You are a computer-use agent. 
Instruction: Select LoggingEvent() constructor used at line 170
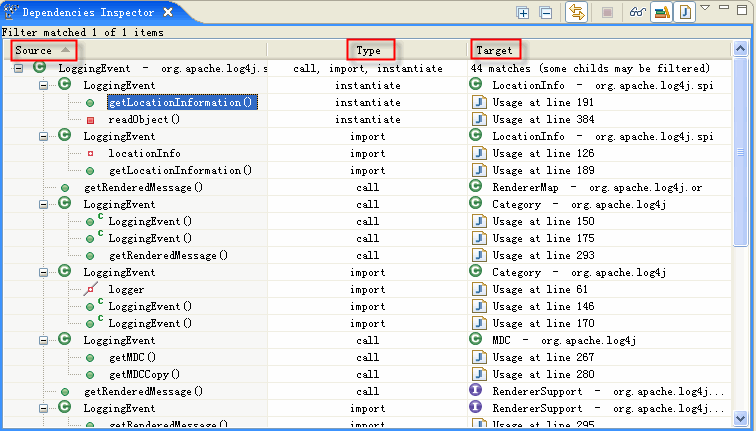[x=150, y=323]
